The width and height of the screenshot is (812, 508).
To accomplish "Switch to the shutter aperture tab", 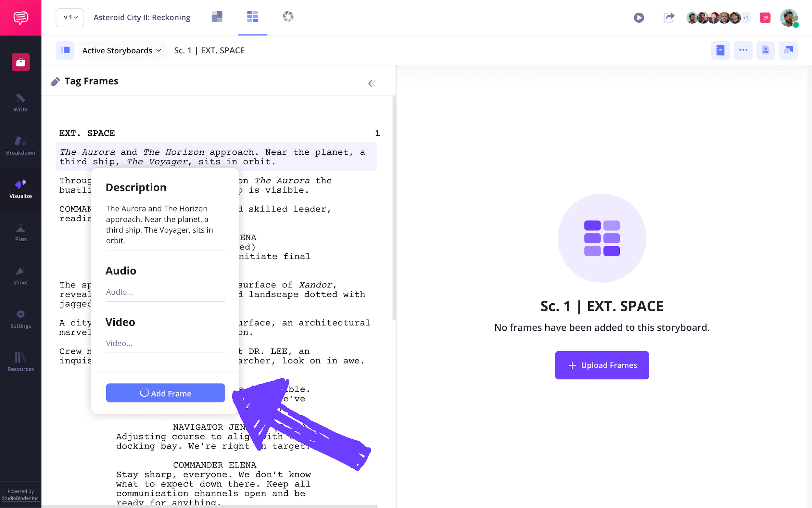I will 288,17.
